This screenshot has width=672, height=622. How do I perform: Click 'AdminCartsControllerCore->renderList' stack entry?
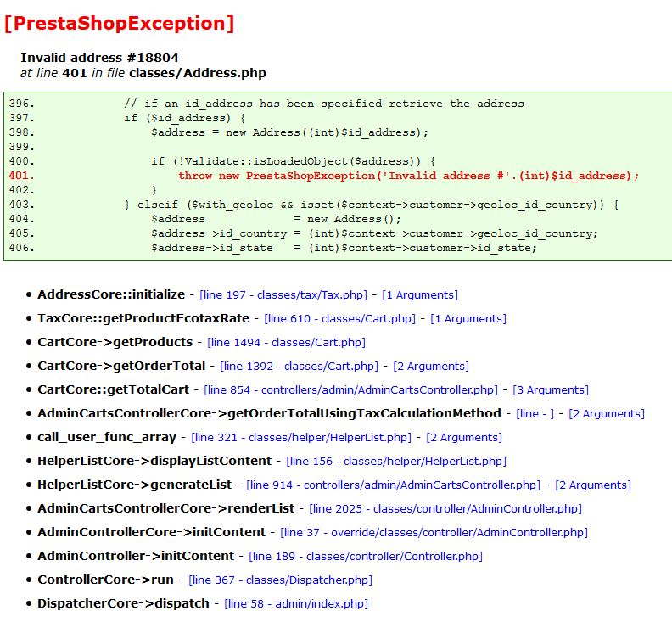click(x=165, y=508)
